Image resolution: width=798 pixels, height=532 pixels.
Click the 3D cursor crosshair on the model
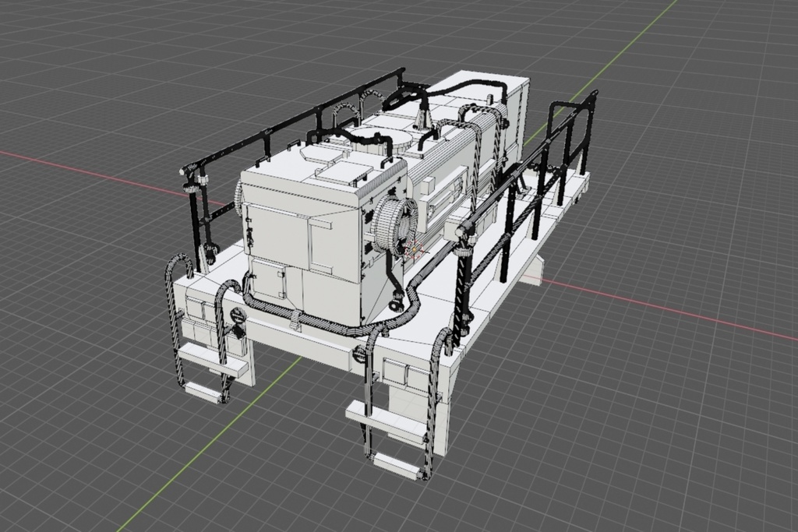(x=415, y=250)
